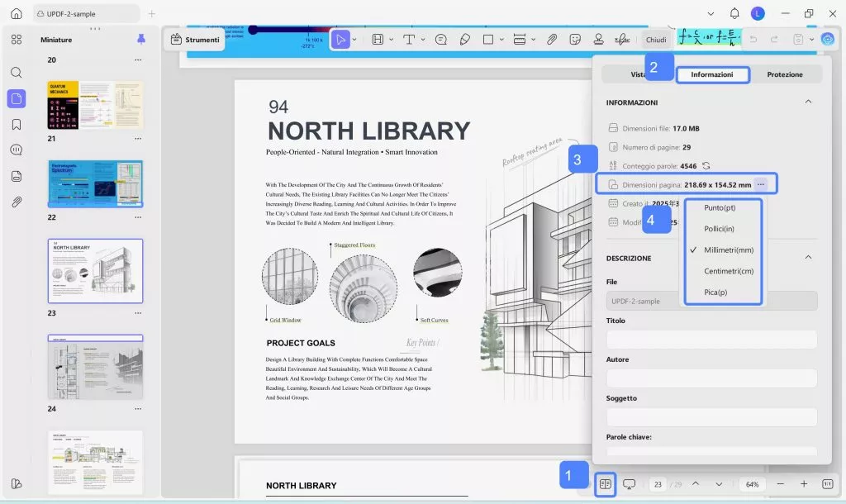The width and height of the screenshot is (846, 504).
Task: Open the bookmarks sidebar icon
Action: point(17,125)
